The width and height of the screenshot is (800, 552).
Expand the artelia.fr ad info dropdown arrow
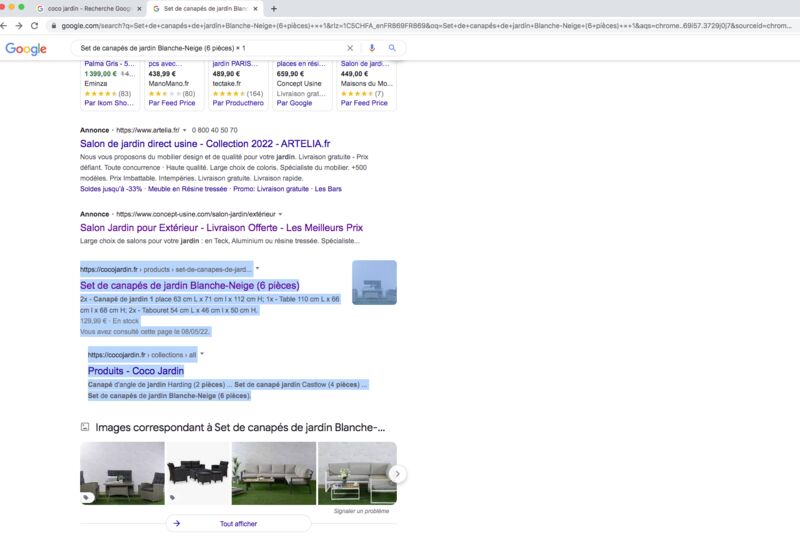pos(184,131)
